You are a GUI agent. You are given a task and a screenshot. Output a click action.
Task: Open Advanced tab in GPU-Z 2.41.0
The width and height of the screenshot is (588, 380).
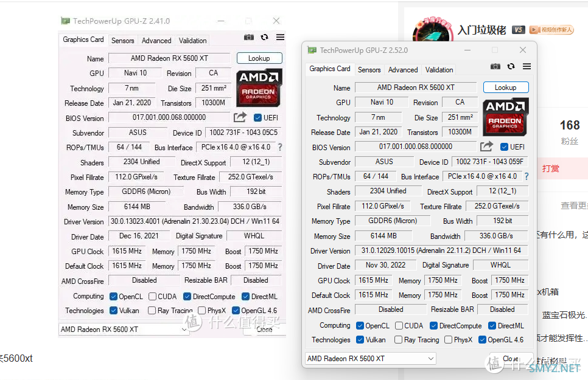[156, 41]
